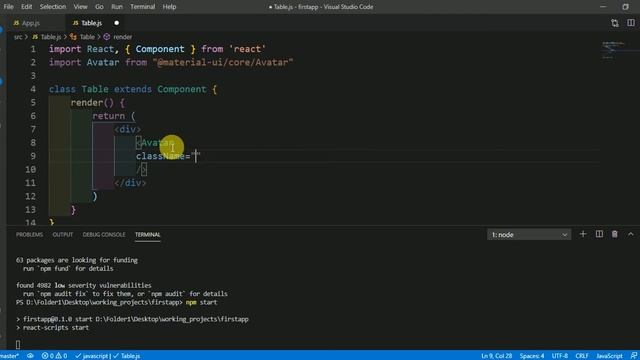This screenshot has width=640, height=360.
Task: Click the errors and warnings count in status bar
Action: point(54,356)
